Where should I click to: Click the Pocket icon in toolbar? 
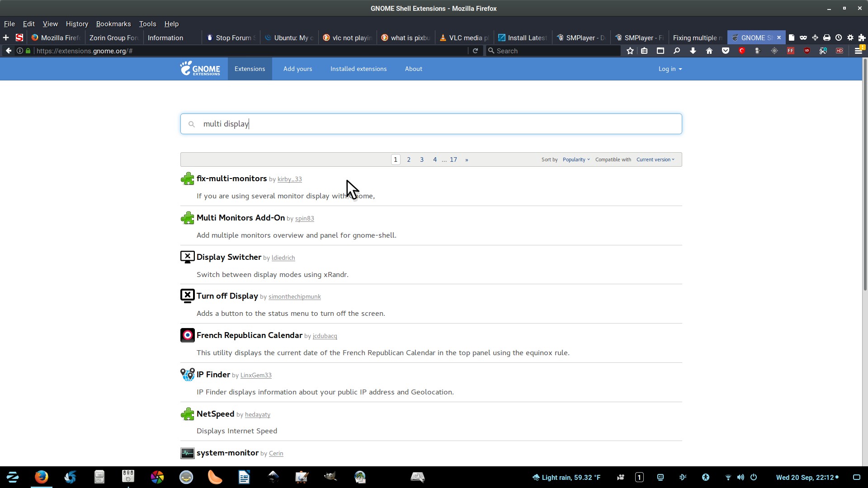pos(725,51)
